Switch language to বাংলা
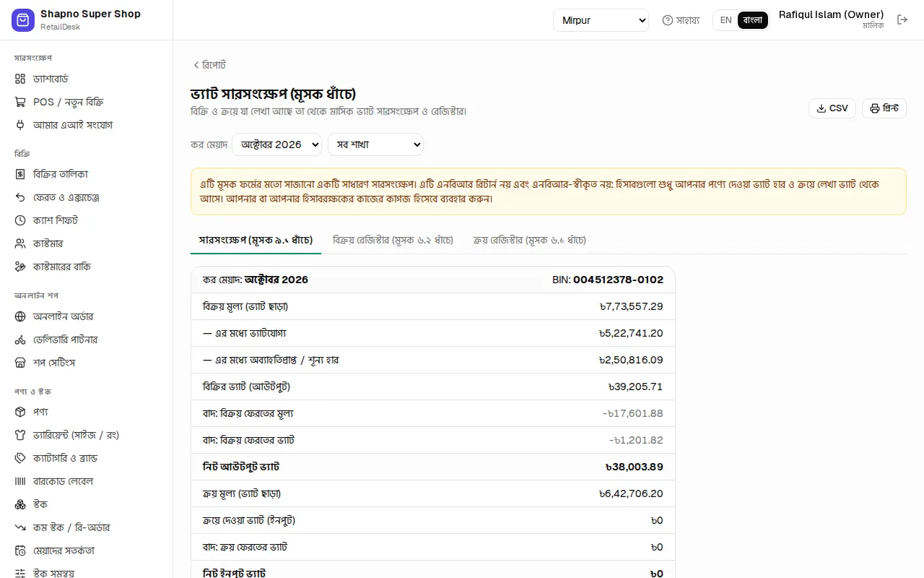Image resolution: width=924 pixels, height=578 pixels. pos(753,20)
